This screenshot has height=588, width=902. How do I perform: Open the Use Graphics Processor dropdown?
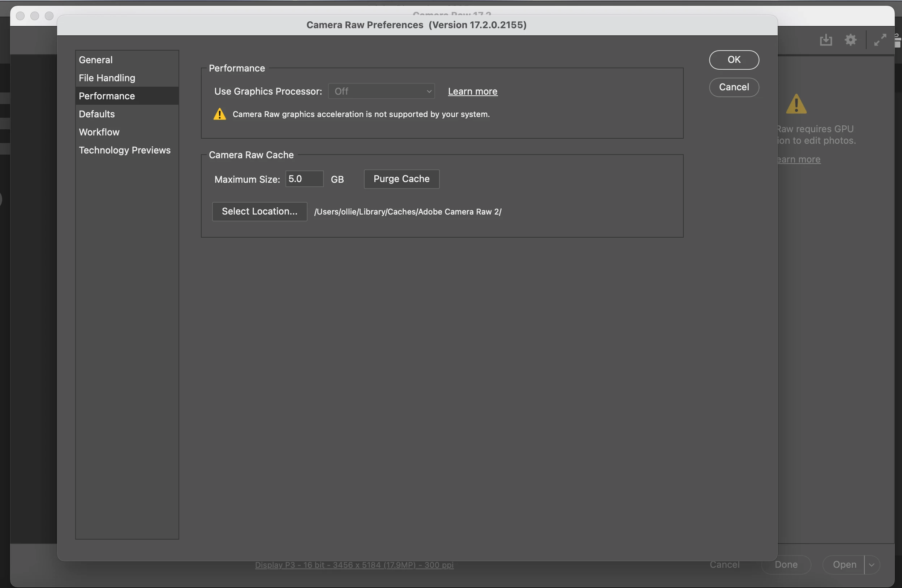381,91
